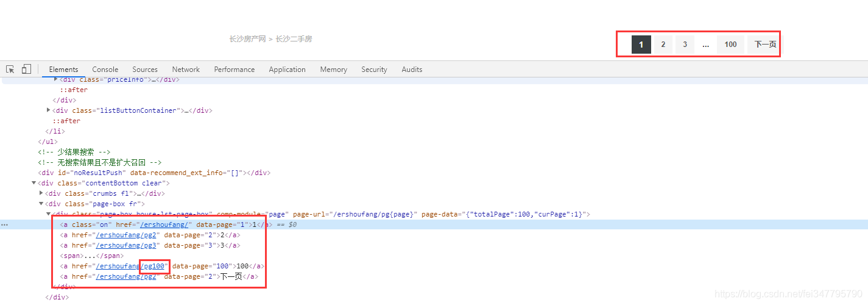Select the <span>...</span> row
This screenshot has width=868, height=305.
coord(91,256)
